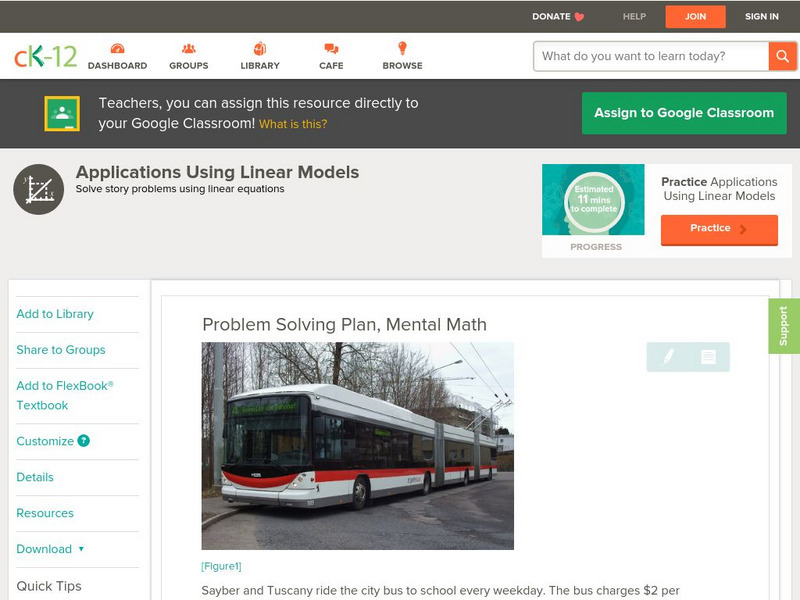
Task: Click Add to Library link
Action: pyautogui.click(x=55, y=314)
